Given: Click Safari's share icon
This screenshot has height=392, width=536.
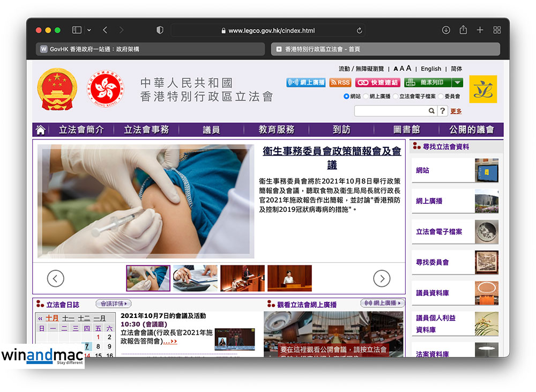Looking at the screenshot, I should [463, 31].
